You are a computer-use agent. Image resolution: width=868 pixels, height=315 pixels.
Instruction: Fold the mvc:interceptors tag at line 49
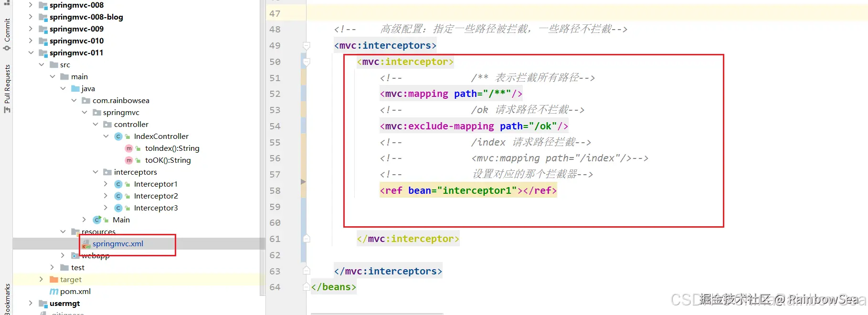[307, 46]
